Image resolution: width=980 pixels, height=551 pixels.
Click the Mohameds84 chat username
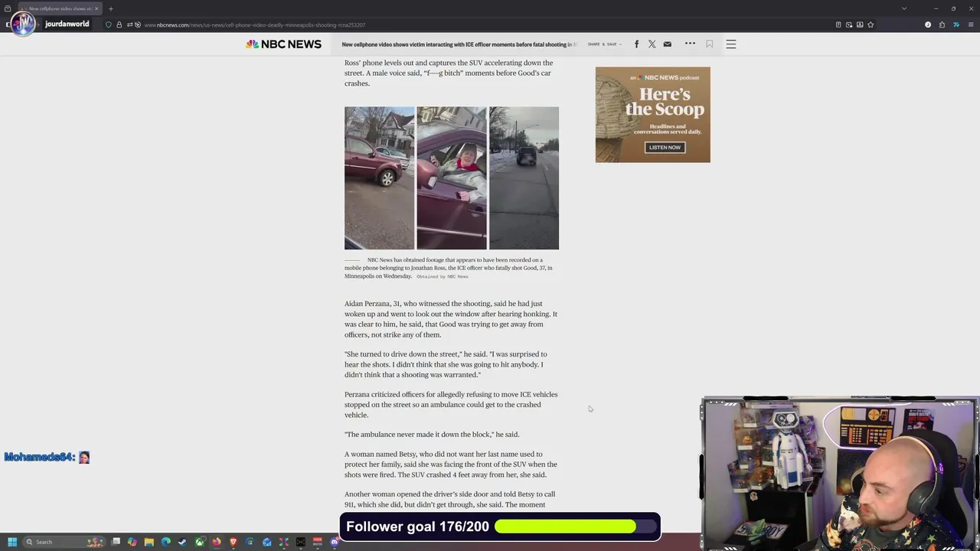pos(39,457)
